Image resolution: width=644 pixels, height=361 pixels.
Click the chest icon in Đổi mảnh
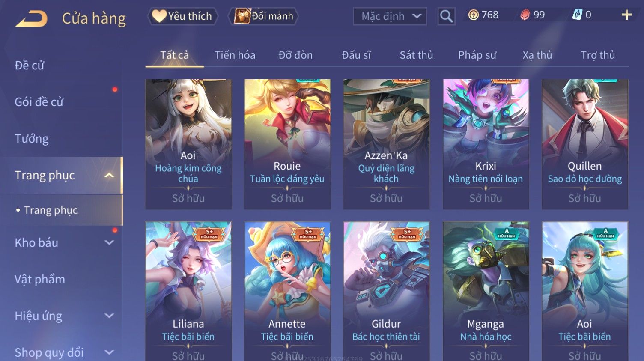(x=242, y=16)
